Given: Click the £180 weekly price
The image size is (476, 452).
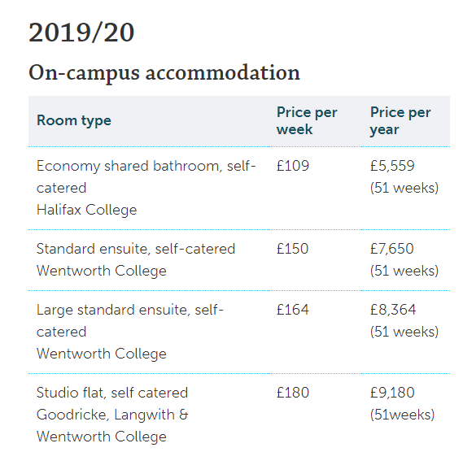Looking at the screenshot, I should click(293, 393).
